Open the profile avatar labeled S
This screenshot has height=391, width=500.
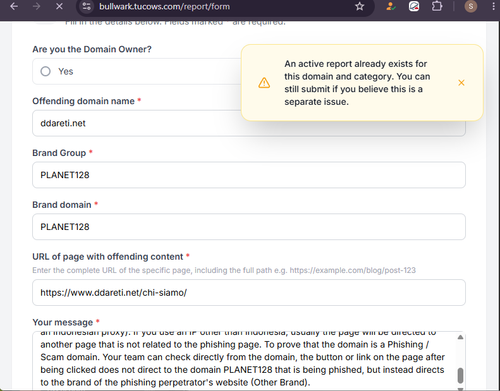coord(471,6)
